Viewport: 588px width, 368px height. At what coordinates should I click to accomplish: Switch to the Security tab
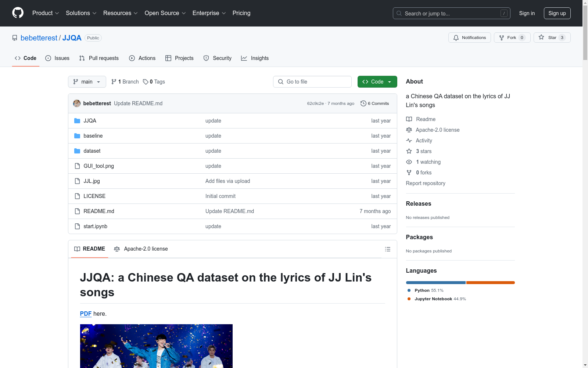(218, 58)
